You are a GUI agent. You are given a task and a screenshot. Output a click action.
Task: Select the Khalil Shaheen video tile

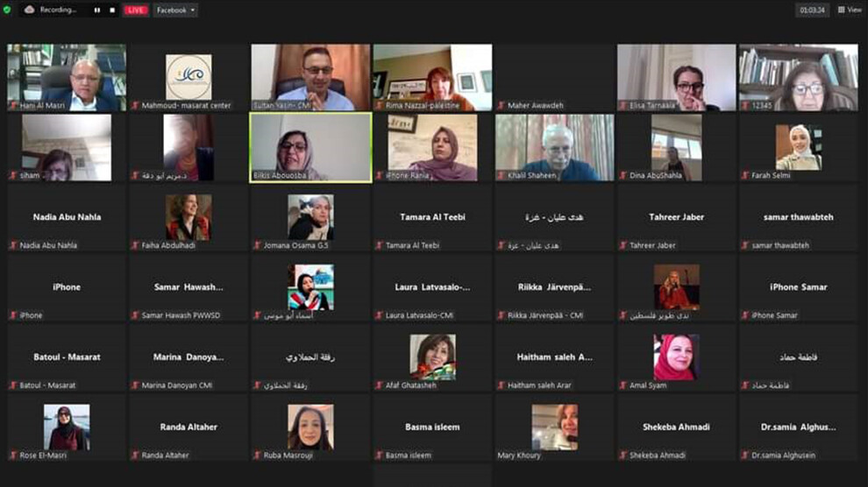click(x=554, y=147)
